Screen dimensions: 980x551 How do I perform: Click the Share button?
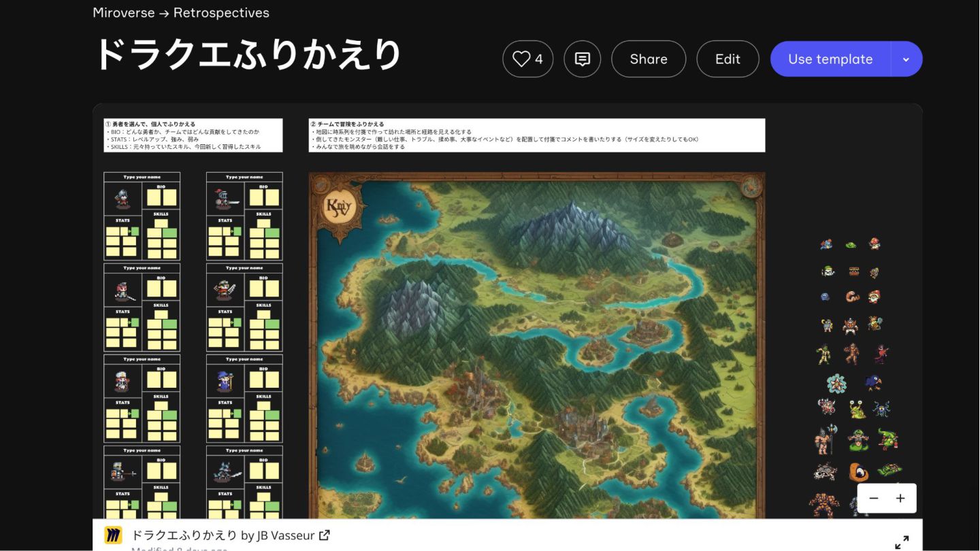649,59
